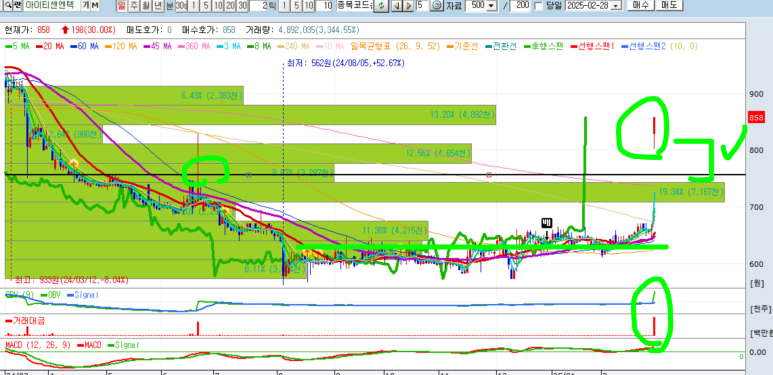Click the 아이티센엔텍 stock name input field
Viewport: 773px width, 375px height.
[x=52, y=5]
